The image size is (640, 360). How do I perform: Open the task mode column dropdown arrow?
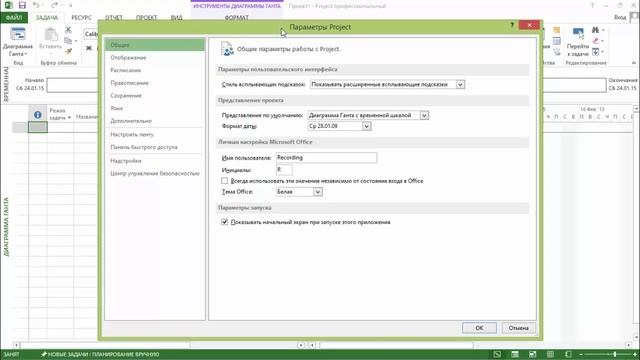pos(69,118)
